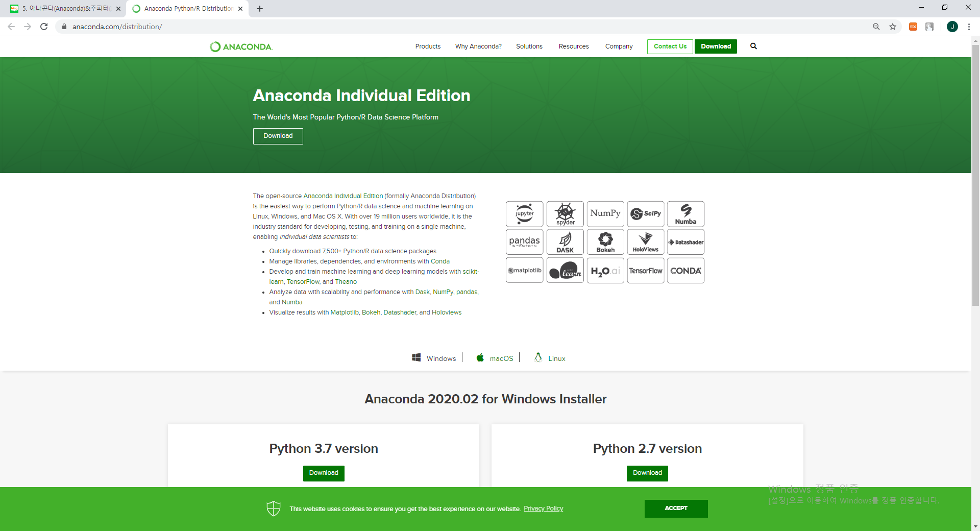Viewport: 980px width, 531px height.
Task: Click the Conda logo tile
Action: point(685,271)
